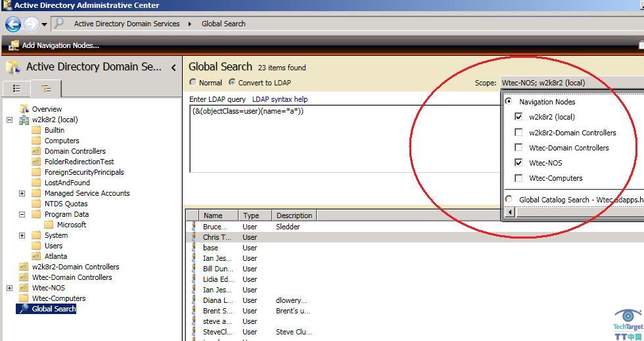The height and width of the screenshot is (341, 644).
Task: Click the Sledder description cell
Action: coord(288,227)
